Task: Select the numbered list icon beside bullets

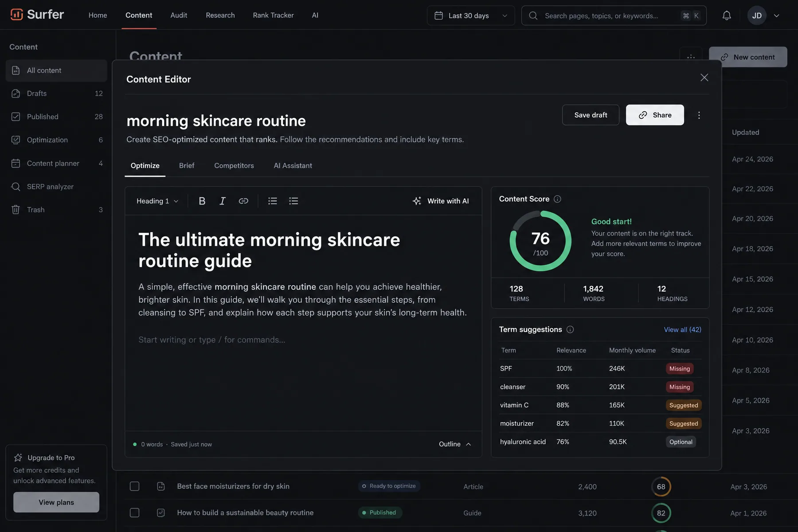Action: 293,201
